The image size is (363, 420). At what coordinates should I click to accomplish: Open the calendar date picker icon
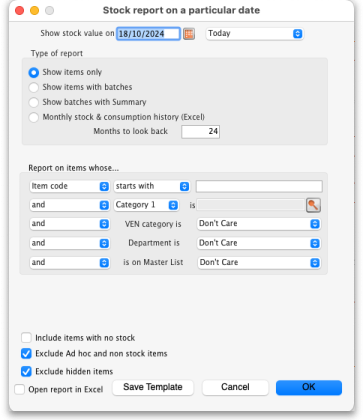pyautogui.click(x=189, y=34)
